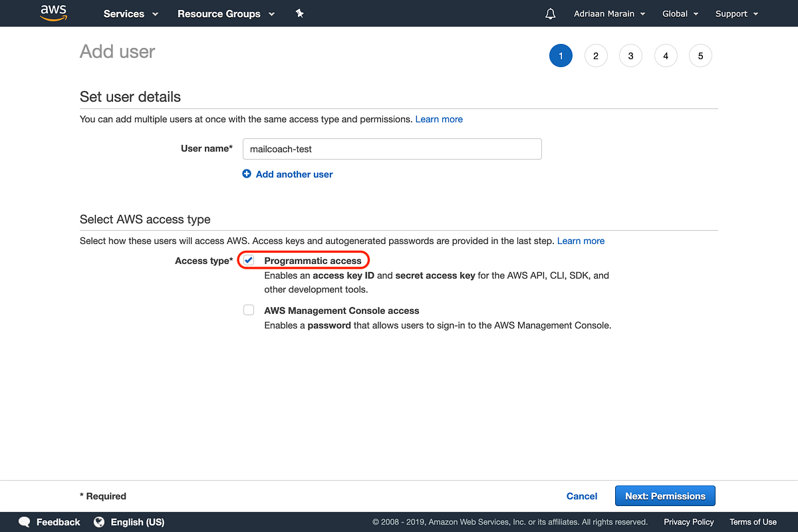Open the notifications bell
Screen dimensions: 798x532
tap(550, 13)
